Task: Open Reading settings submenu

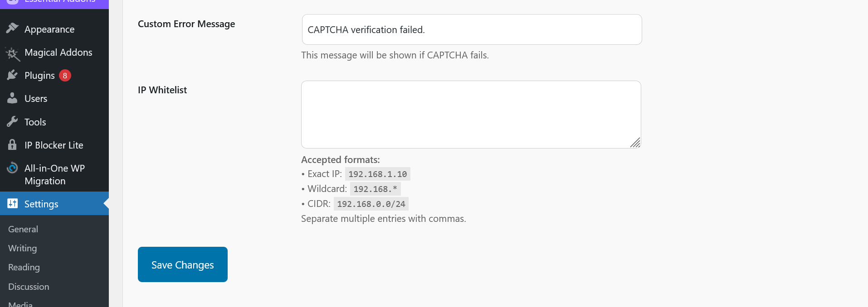Action: pos(24,267)
